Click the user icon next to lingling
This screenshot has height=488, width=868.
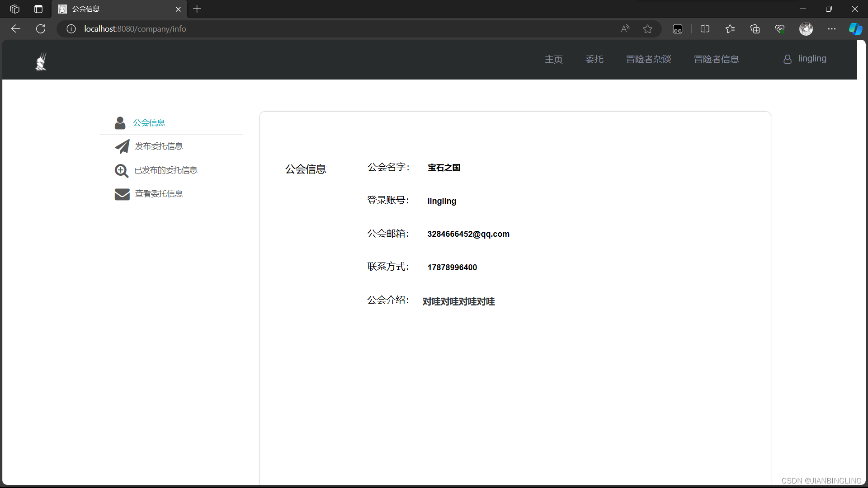(787, 59)
